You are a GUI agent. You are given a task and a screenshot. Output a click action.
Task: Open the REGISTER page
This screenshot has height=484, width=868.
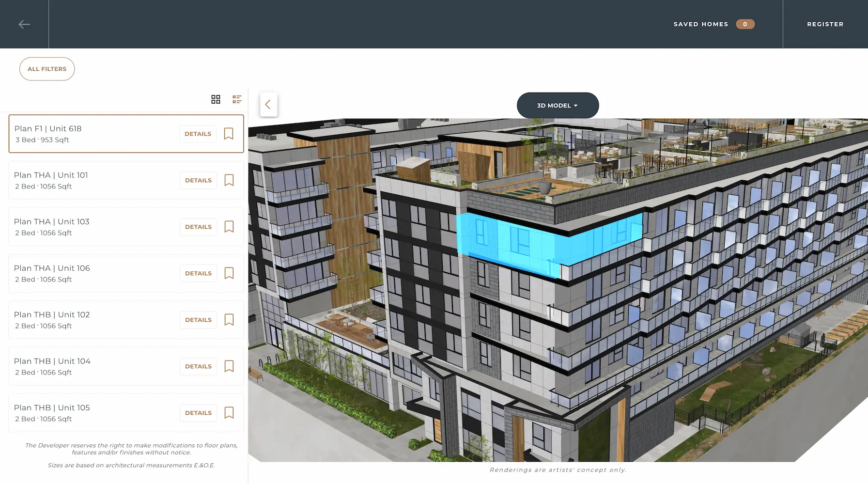825,24
